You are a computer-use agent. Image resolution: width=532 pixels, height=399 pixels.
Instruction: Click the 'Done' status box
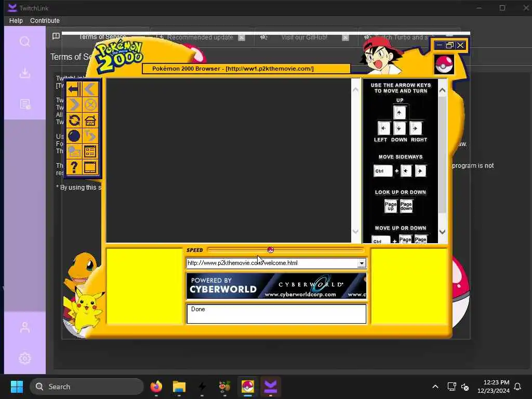pos(276,314)
